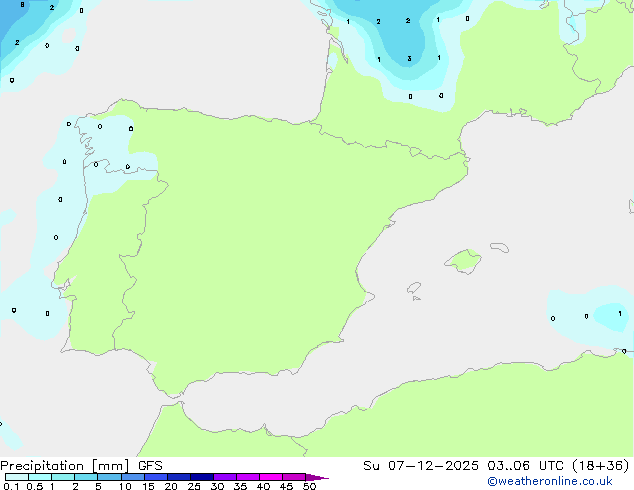
Task: Click the Menorca island outline
Action: click(x=500, y=247)
